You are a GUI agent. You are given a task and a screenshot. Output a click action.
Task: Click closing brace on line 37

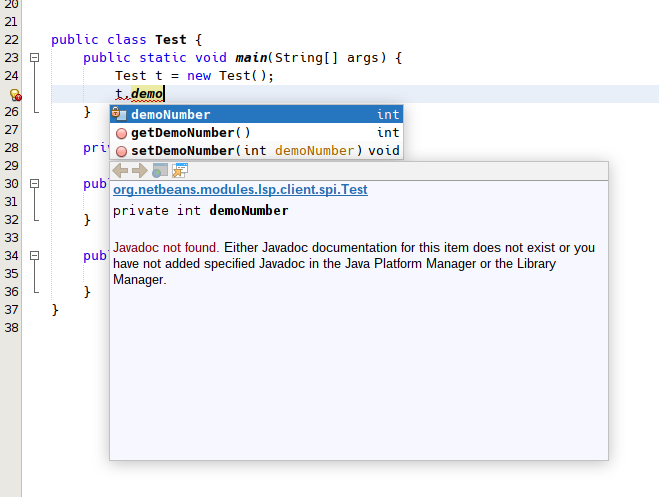click(x=55, y=310)
